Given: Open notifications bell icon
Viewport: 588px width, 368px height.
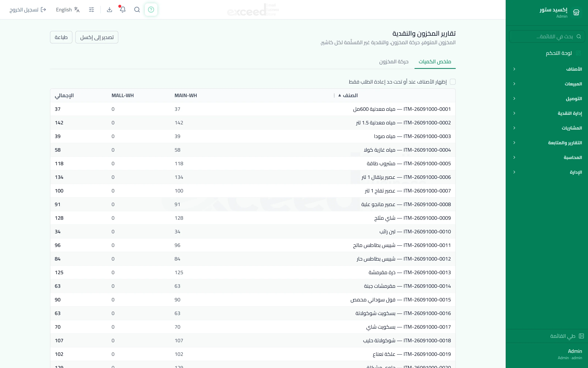Looking at the screenshot, I should click(123, 10).
